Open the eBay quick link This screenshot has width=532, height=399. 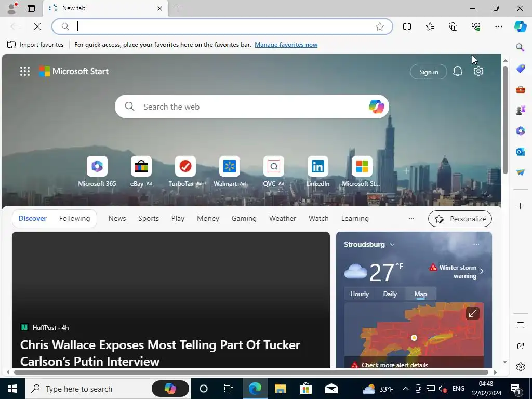pos(141,171)
